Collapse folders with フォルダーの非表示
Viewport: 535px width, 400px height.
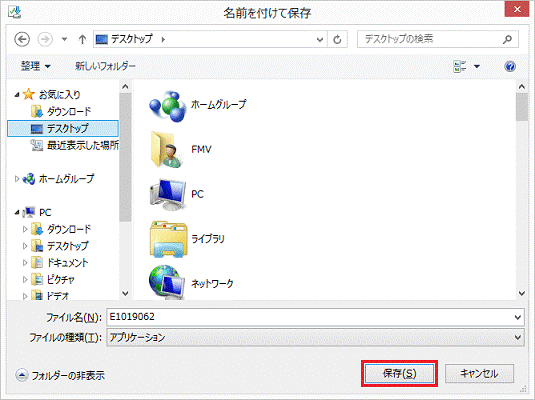tap(60, 375)
